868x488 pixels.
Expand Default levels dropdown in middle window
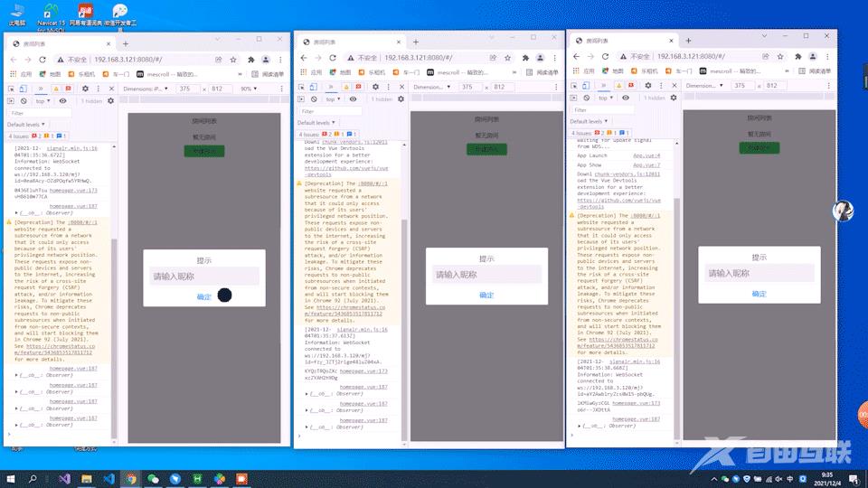[316, 123]
